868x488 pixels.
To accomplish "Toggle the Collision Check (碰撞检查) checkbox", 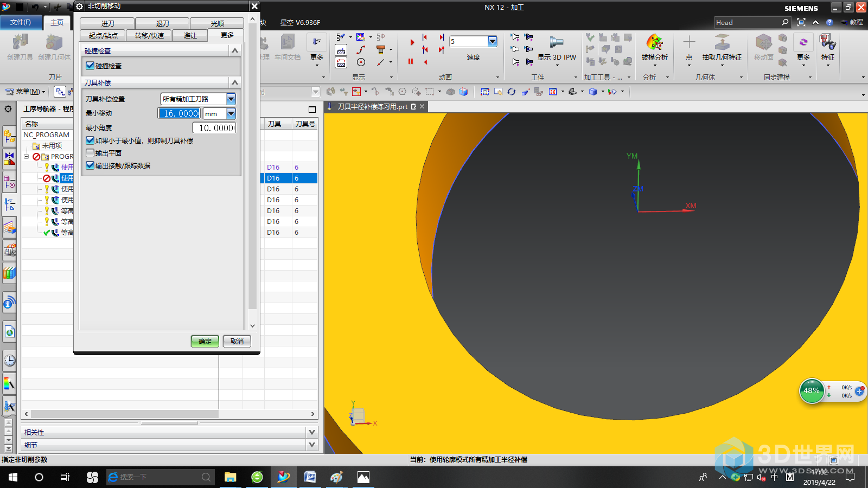I will 90,66.
